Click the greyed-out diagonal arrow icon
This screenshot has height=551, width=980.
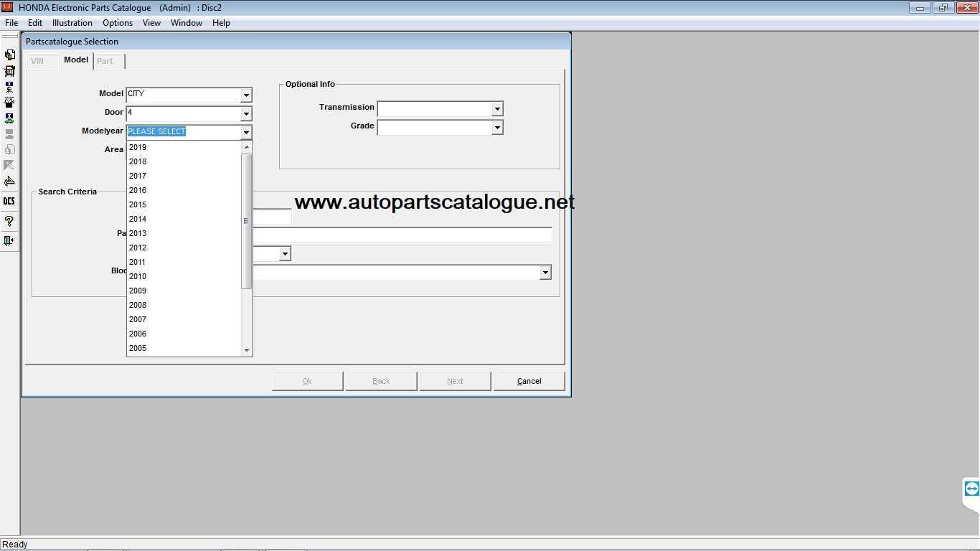[9, 166]
